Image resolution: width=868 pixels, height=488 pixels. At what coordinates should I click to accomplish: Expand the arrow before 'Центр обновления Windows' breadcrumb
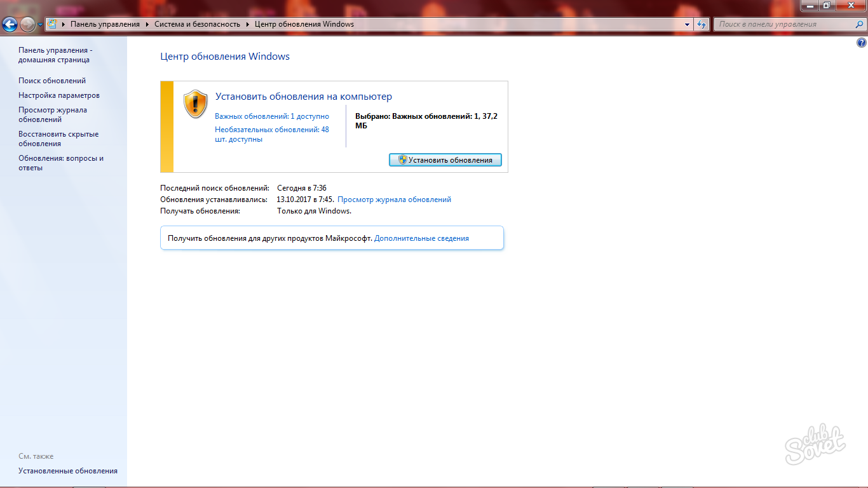[248, 24]
